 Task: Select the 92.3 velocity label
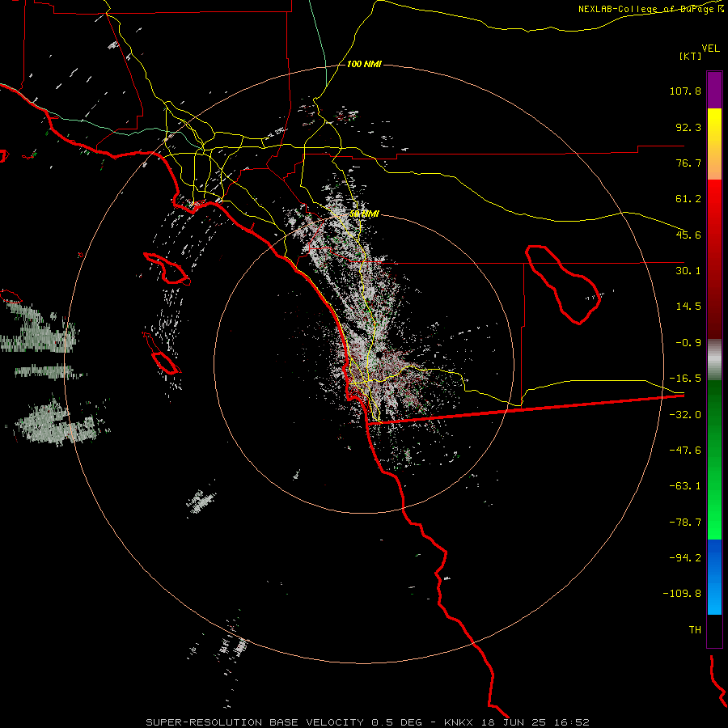point(688,127)
